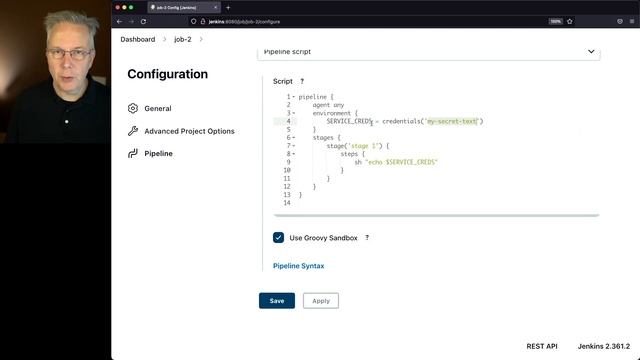Click the General gear icon in the sidebar
Screen dimensions: 640x360
(133, 108)
